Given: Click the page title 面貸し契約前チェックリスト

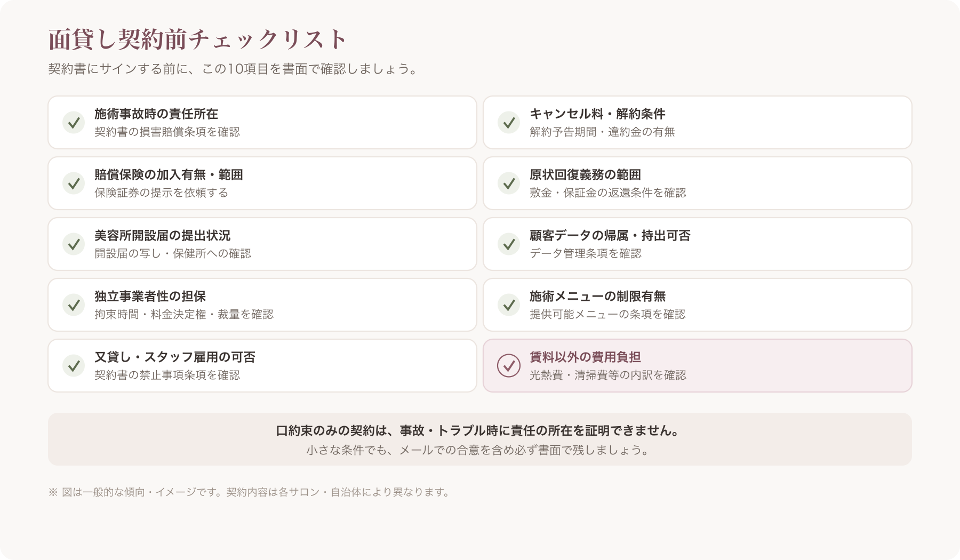Looking at the screenshot, I should [x=197, y=39].
